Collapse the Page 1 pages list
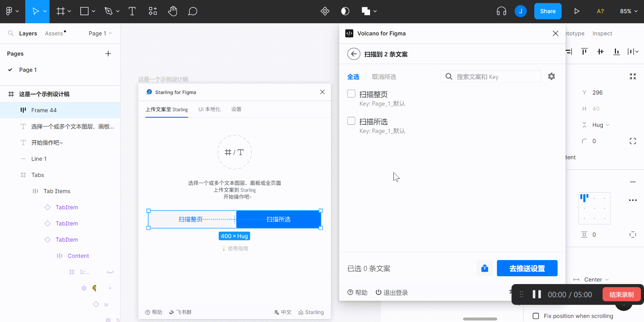This screenshot has height=322, width=644. click(100, 34)
